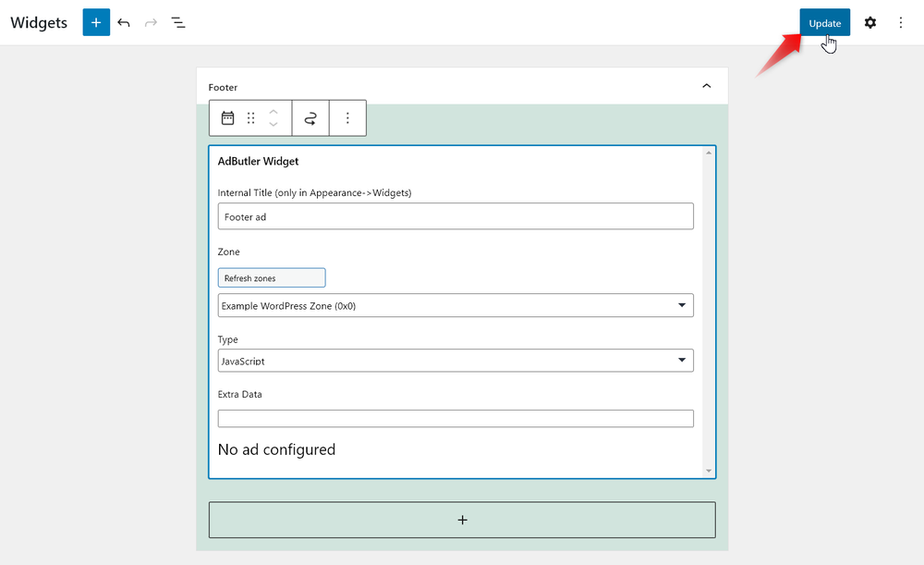Open the top-bar options three-dot menu
This screenshot has height=565, width=924.
pos(900,22)
